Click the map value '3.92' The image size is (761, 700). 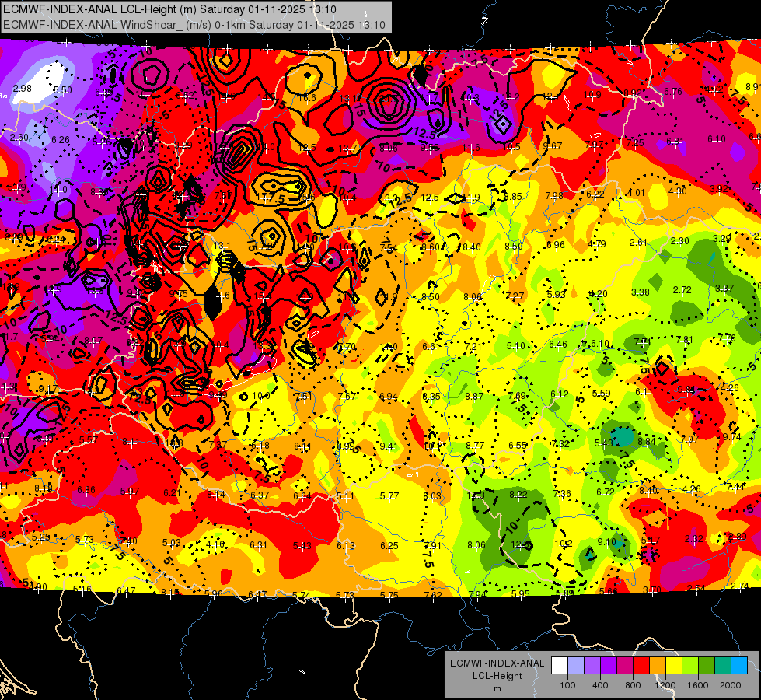tap(719, 188)
